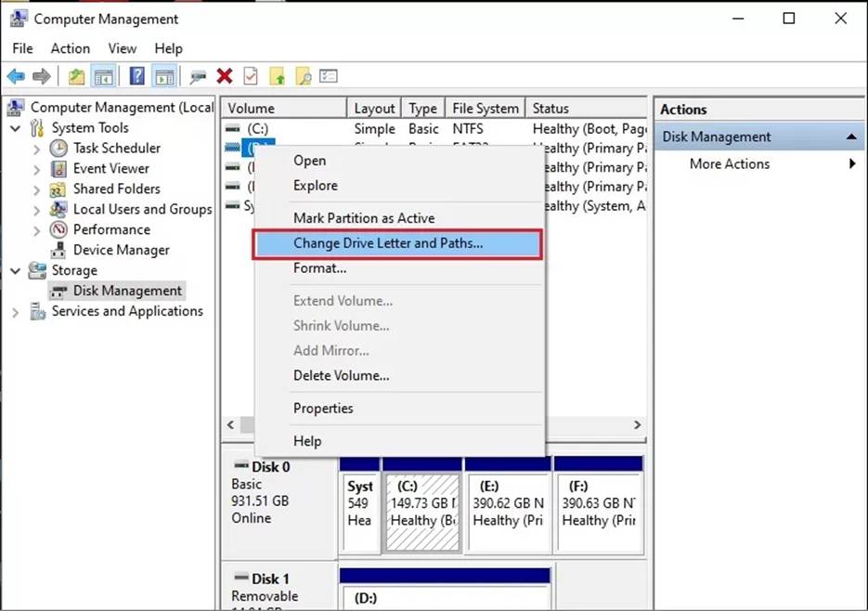Image resolution: width=868 pixels, height=611 pixels.
Task: Toggle the Show/Hide Console Tree toolbar button
Action: pyautogui.click(x=104, y=76)
